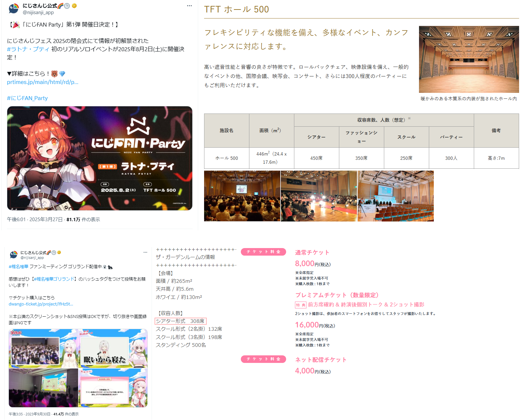Open the #ラトナ・プティ hashtag
Image resolution: width=525 pixels, height=420 pixels.
click(x=28, y=49)
